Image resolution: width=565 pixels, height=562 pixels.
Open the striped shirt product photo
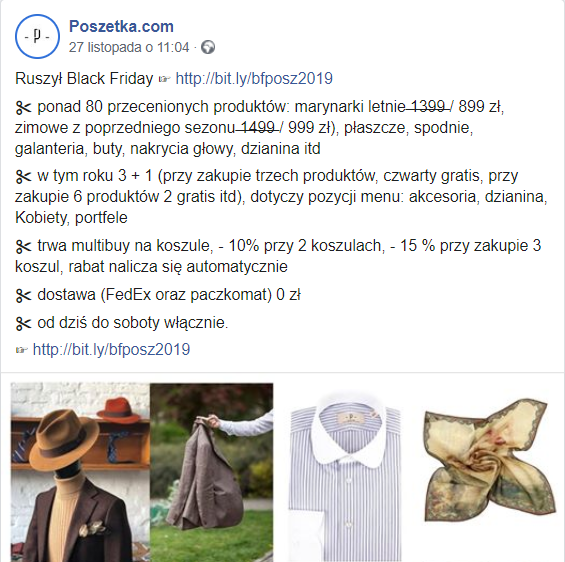(x=345, y=476)
